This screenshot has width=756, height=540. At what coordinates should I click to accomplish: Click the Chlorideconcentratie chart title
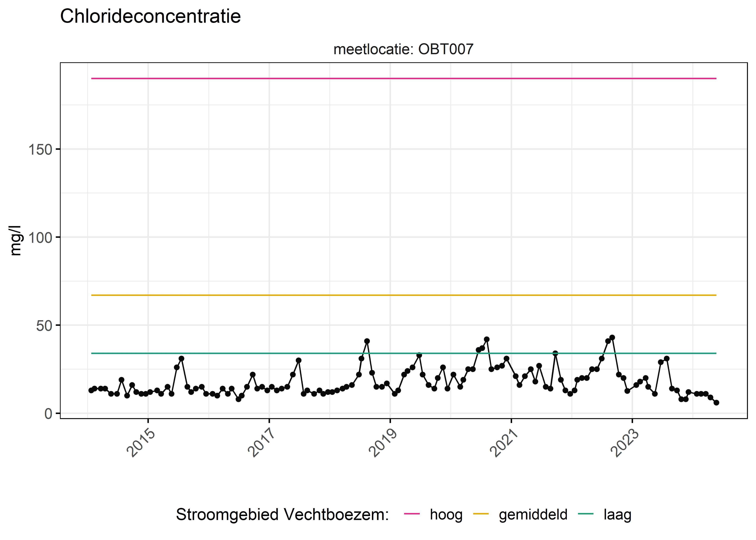[150, 16]
